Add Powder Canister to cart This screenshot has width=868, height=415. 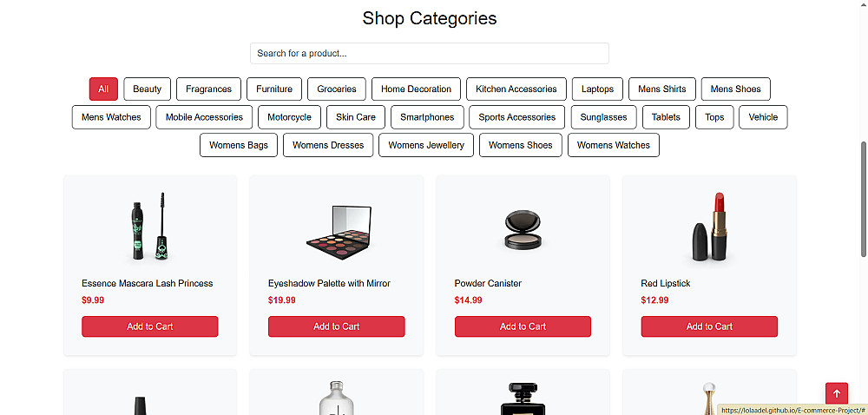[523, 326]
